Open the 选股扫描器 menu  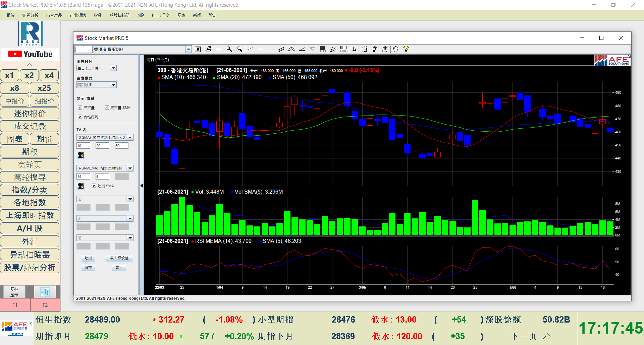pos(119,15)
